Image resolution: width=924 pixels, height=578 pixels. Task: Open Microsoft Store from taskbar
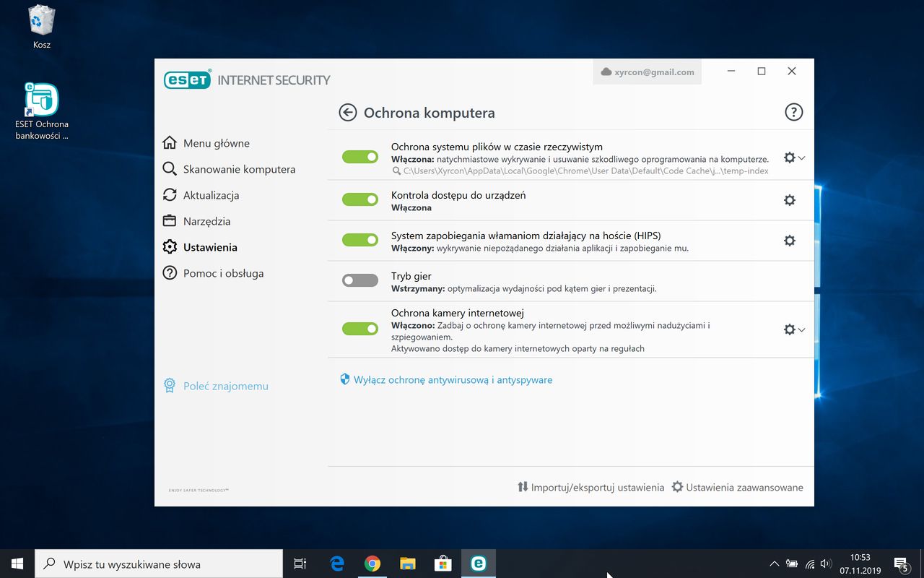pyautogui.click(x=443, y=564)
